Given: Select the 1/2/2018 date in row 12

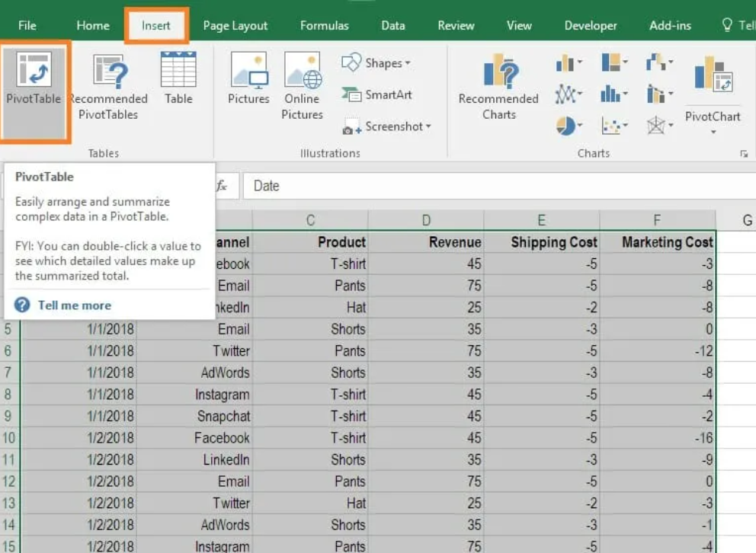Looking at the screenshot, I should [x=78, y=481].
